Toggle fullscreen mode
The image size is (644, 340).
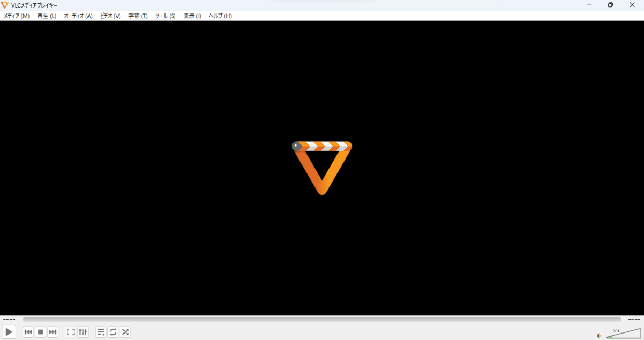(x=70, y=331)
